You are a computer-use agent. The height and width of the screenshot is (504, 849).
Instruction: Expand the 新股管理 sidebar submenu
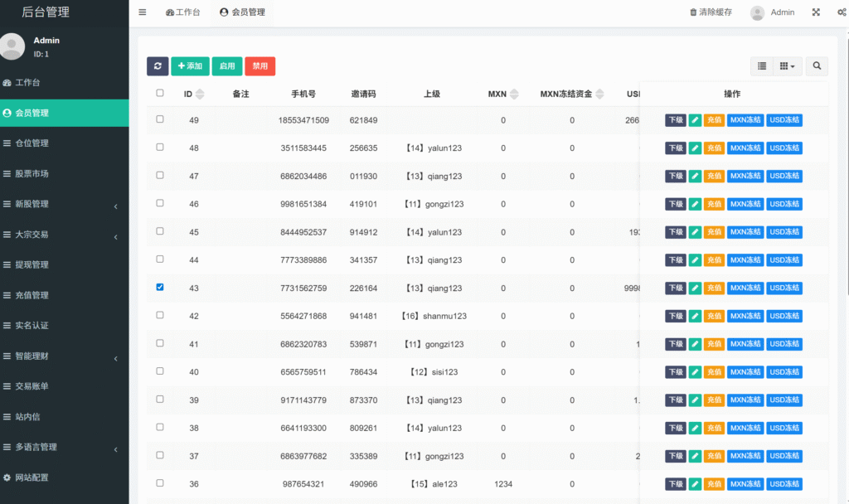[65, 204]
